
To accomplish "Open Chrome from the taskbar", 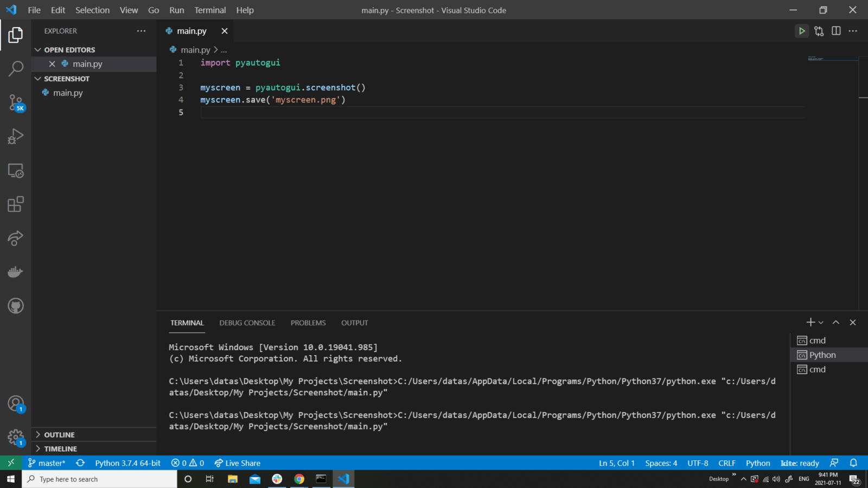I will coord(299,479).
